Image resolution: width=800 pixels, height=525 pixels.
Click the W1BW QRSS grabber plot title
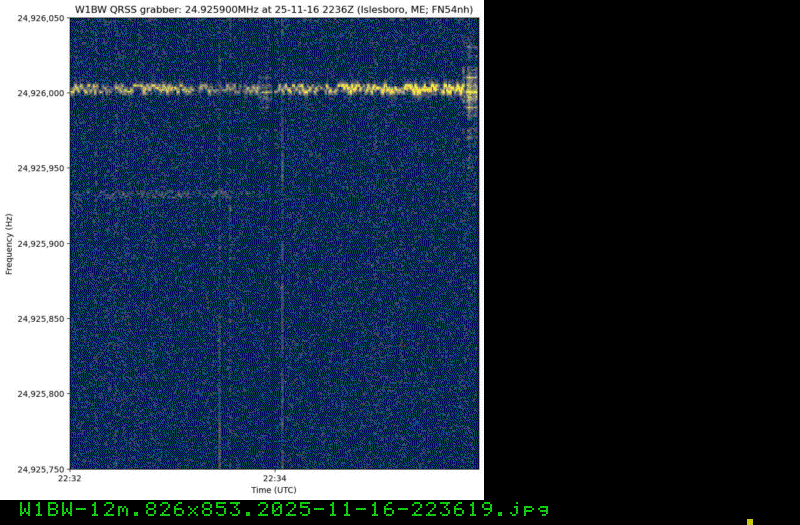tap(275, 9)
